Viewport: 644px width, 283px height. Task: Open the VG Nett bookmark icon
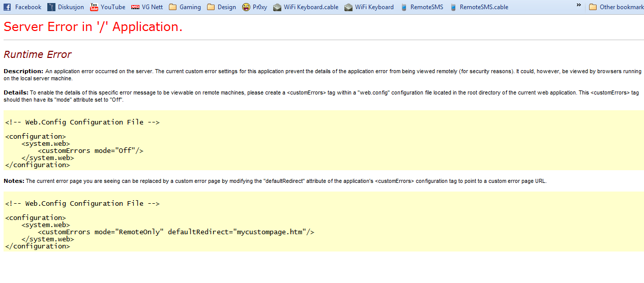(x=135, y=7)
